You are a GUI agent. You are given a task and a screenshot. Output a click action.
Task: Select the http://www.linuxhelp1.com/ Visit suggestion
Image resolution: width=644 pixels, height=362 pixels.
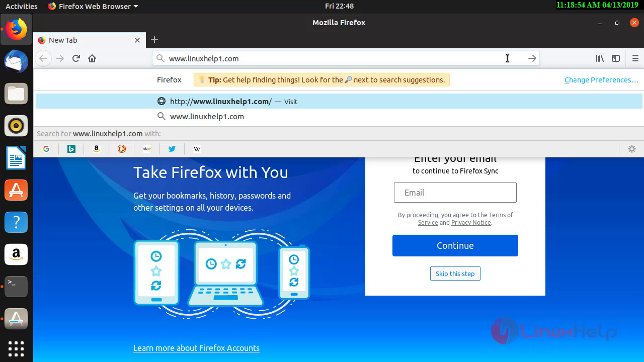pyautogui.click(x=339, y=101)
